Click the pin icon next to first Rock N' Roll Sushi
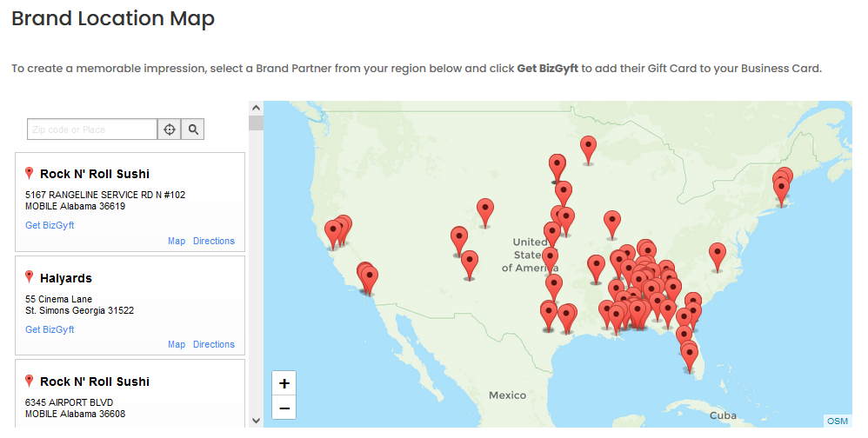This screenshot has height=438, width=868. click(x=30, y=173)
